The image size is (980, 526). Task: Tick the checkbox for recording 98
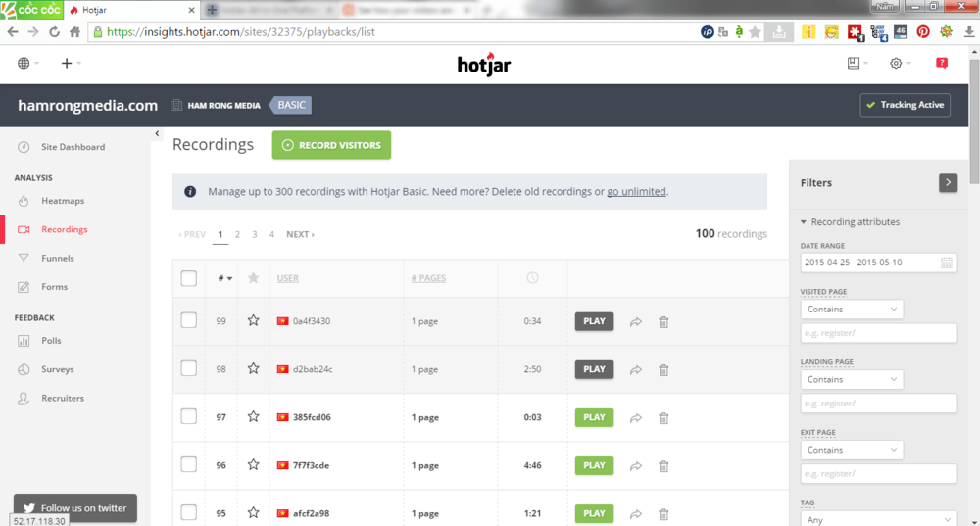click(189, 368)
